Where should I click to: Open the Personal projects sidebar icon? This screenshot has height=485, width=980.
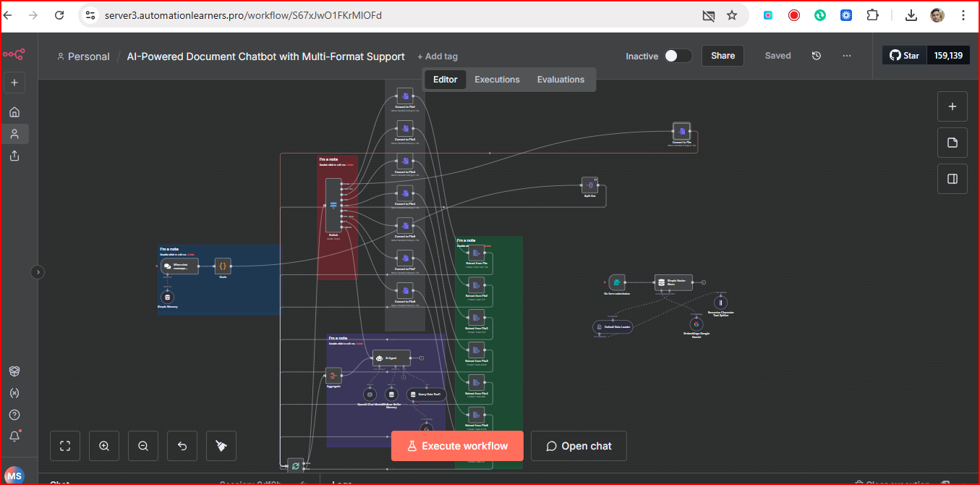[14, 134]
